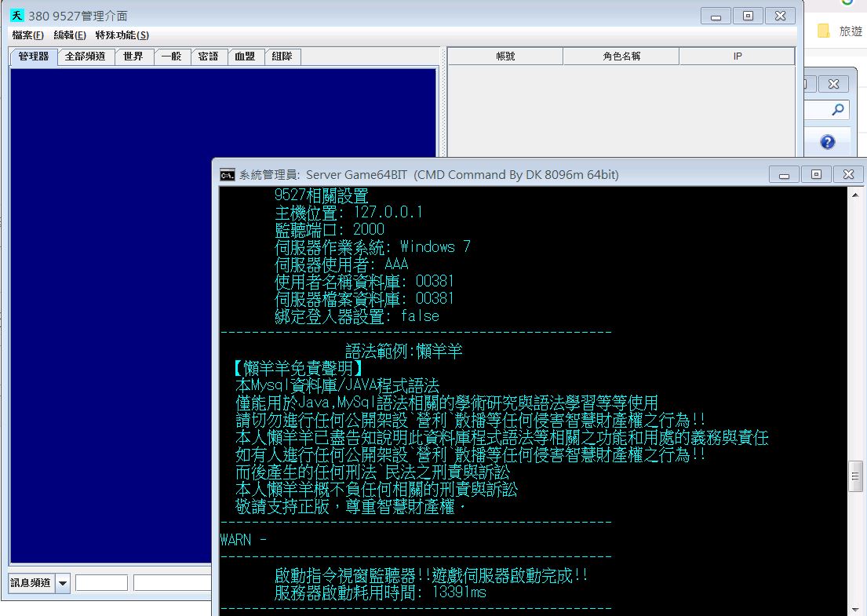Click the 敬請支持正版 line in console

click(351, 506)
